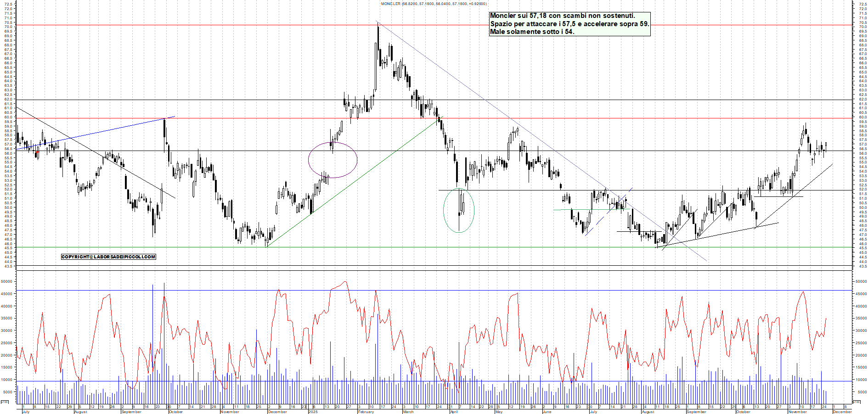Click the 2025 label on the date axis

(x=314, y=412)
